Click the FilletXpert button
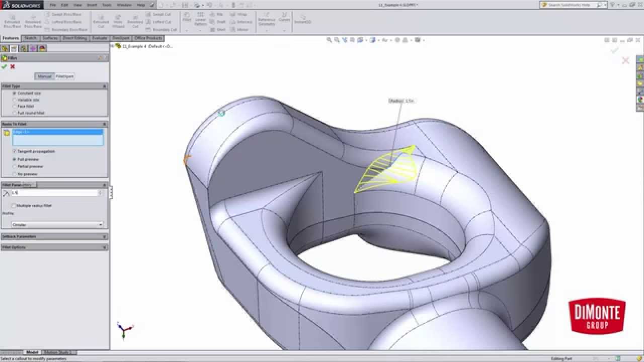Image resolution: width=644 pixels, height=362 pixels. tap(64, 76)
